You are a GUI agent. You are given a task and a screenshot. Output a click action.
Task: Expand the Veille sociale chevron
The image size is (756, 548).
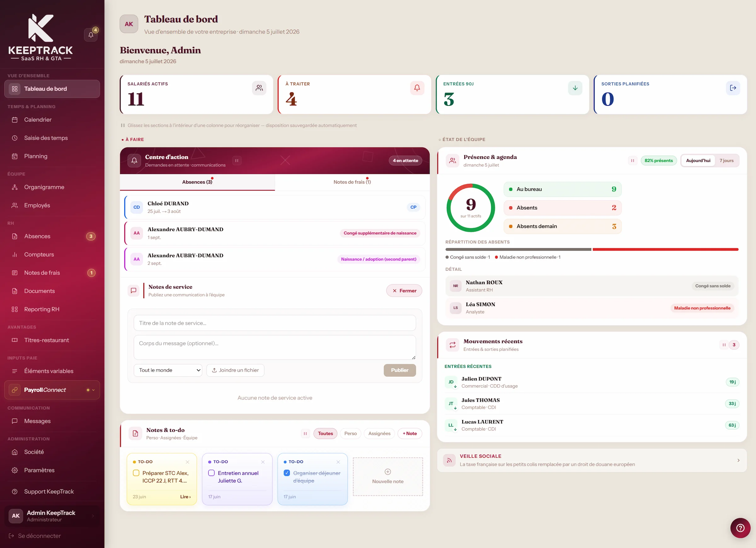pos(738,460)
